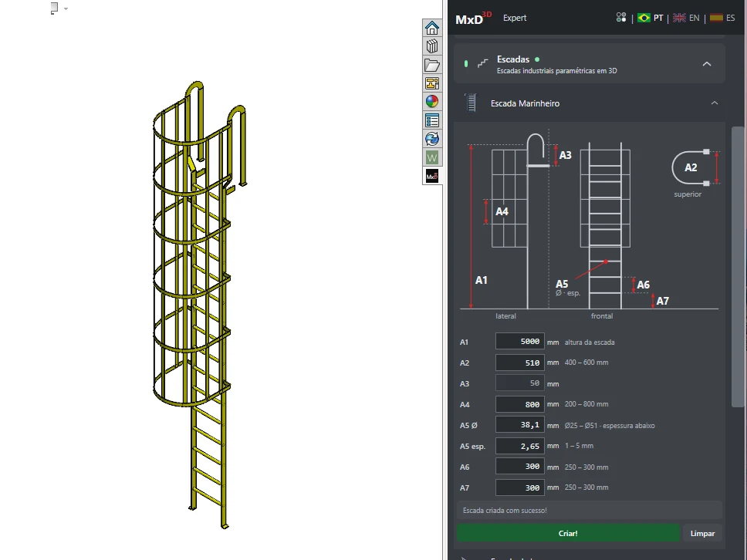Select the MxD task pane tab
Screen dimensions: 747x560
pyautogui.click(x=432, y=176)
